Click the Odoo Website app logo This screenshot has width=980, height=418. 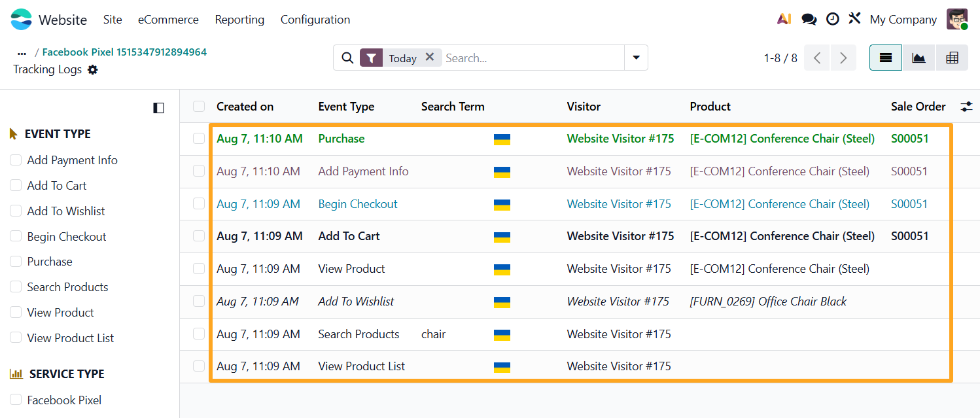21,20
